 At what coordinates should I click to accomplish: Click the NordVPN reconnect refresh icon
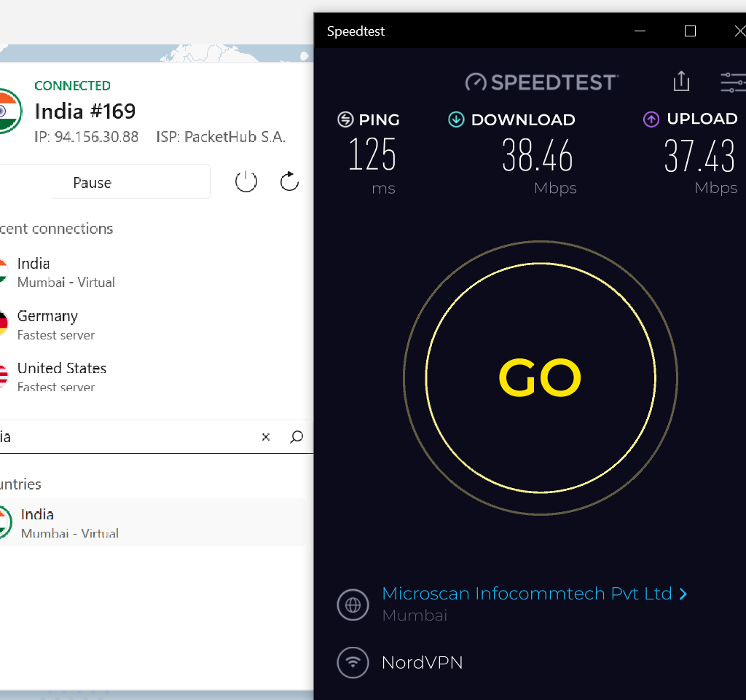[289, 181]
